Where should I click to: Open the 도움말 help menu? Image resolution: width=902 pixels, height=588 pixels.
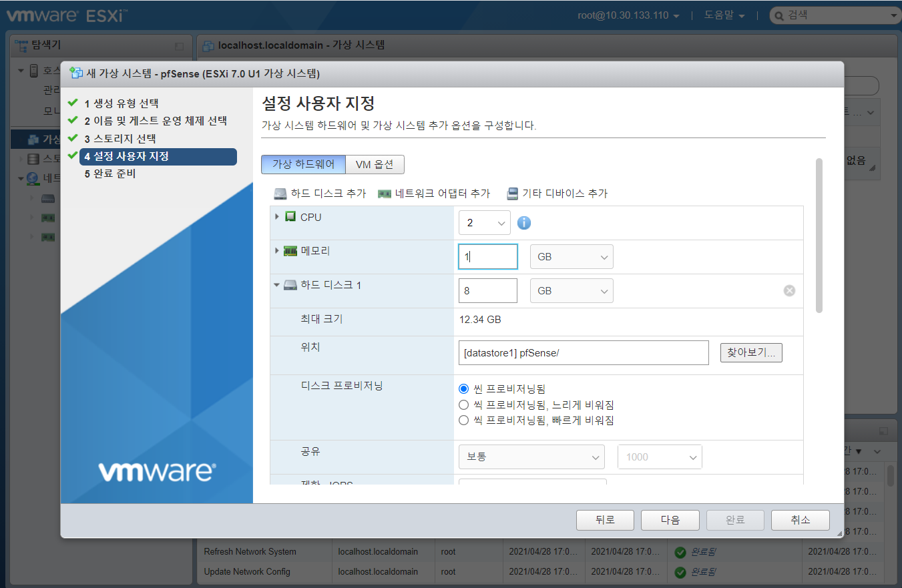point(724,15)
